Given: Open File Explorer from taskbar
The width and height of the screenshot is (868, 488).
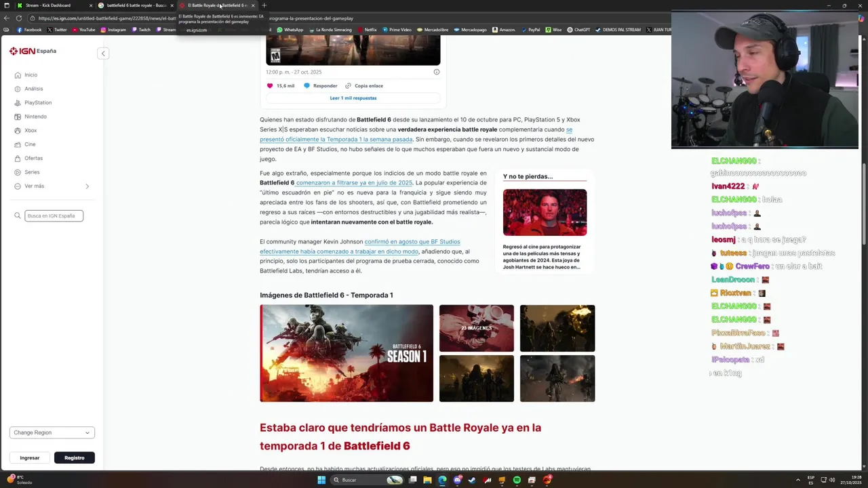Looking at the screenshot, I should [427, 480].
